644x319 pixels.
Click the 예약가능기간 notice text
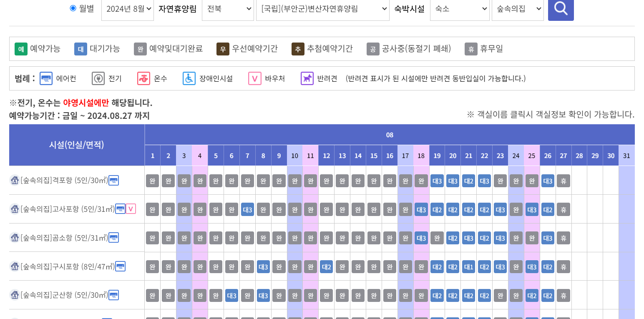click(x=79, y=116)
